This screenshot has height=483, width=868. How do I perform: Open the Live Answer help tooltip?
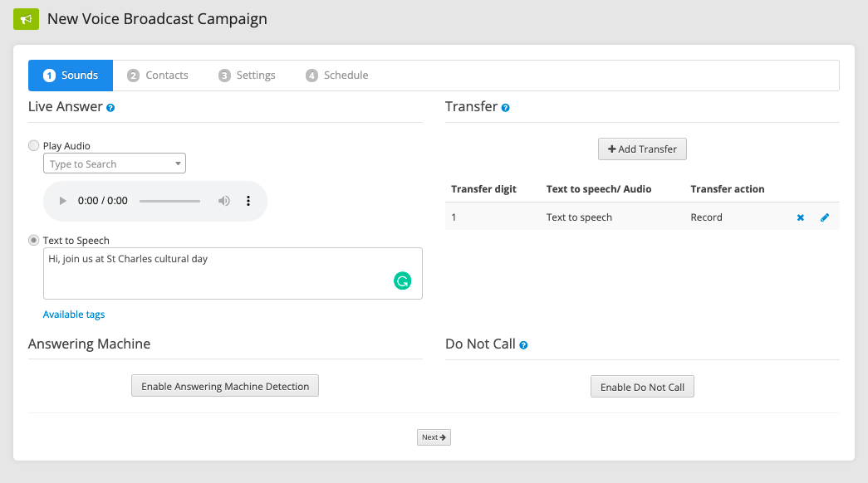pyautogui.click(x=110, y=107)
